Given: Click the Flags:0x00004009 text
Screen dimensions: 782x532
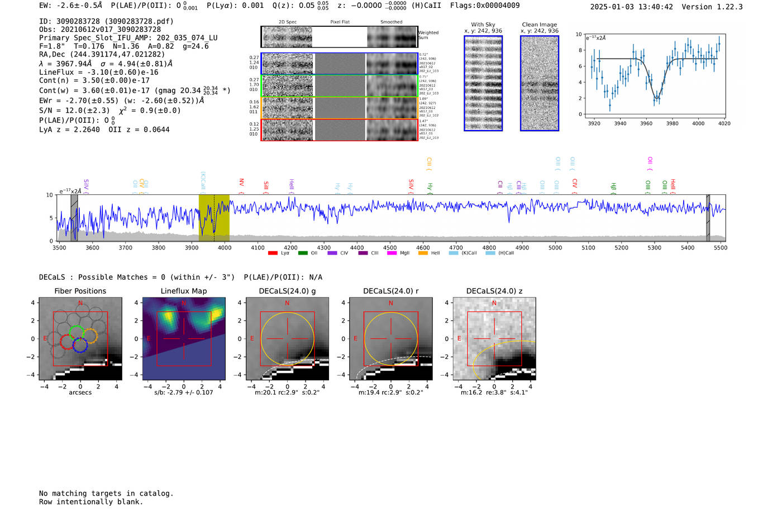Looking at the screenshot, I should (485, 6).
